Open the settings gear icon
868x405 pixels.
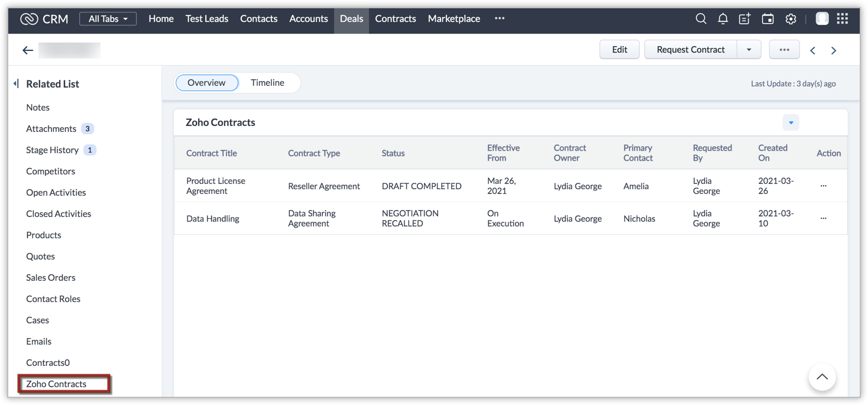click(791, 19)
